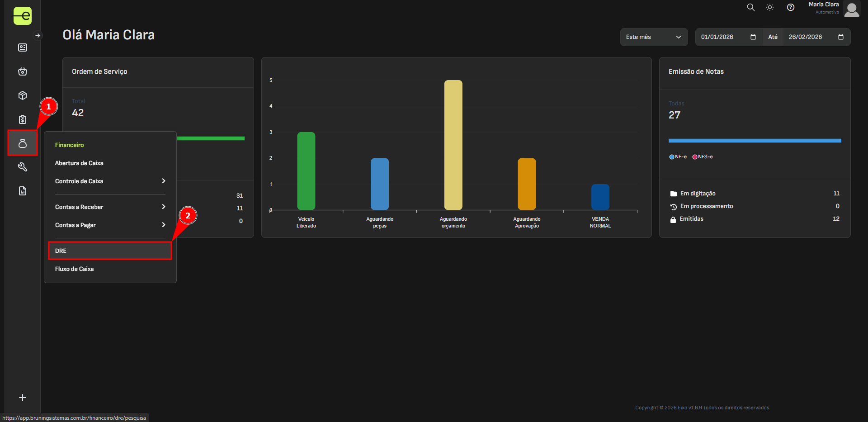The height and width of the screenshot is (422, 868).
Task: Toggle the NF-e legend series
Action: point(678,157)
